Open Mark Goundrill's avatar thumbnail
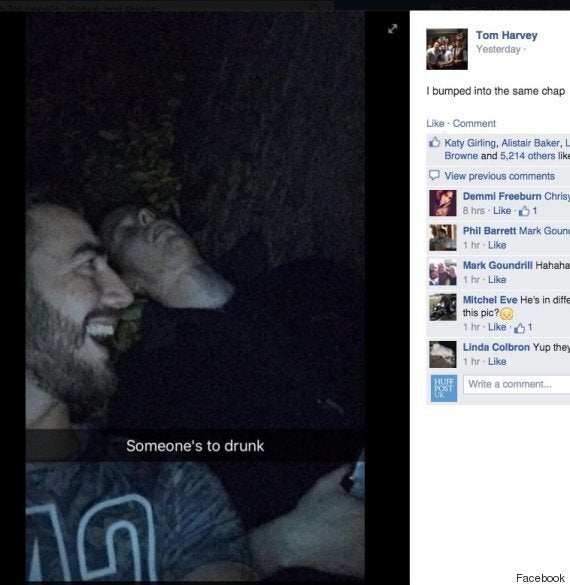 [x=442, y=272]
